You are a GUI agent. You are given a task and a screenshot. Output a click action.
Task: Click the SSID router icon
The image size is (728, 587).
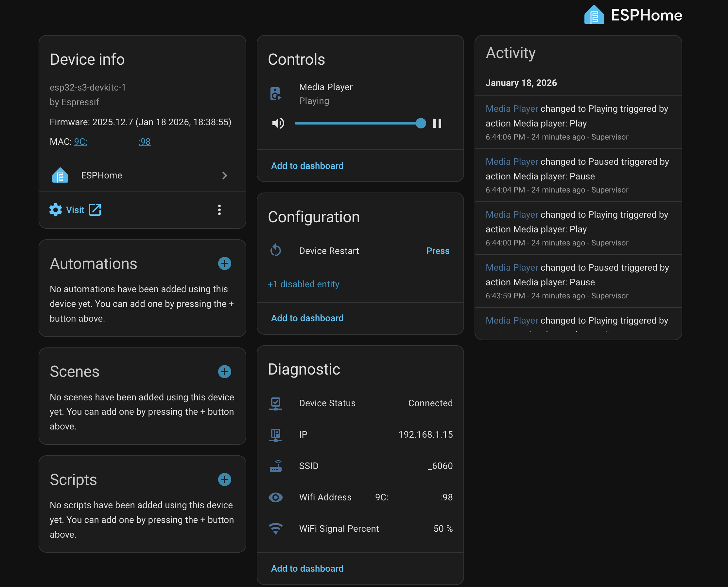pos(276,466)
